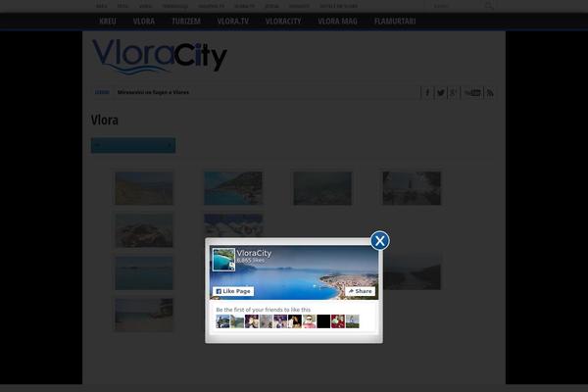Open the fourth gallery thumbnail, top row
This screenshot has height=392, width=588.
point(412,188)
